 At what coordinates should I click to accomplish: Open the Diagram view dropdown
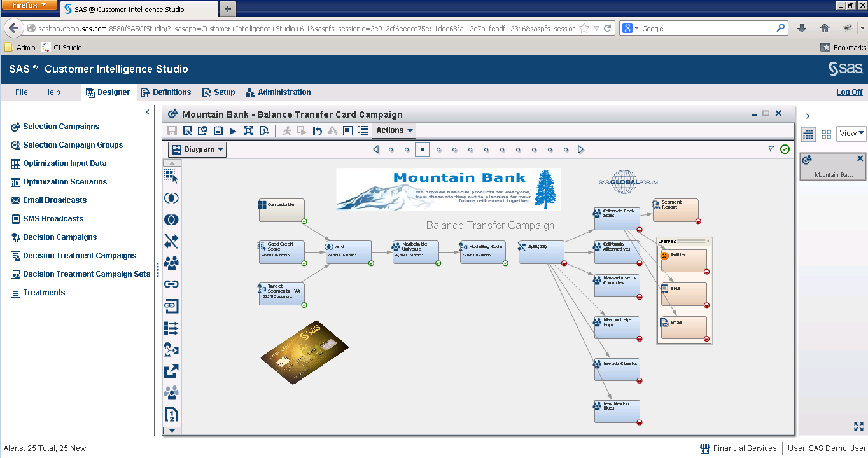click(x=197, y=149)
